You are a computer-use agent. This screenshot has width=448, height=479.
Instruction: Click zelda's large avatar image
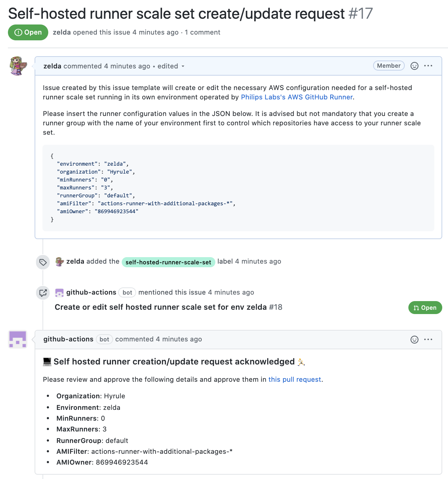pos(18,66)
